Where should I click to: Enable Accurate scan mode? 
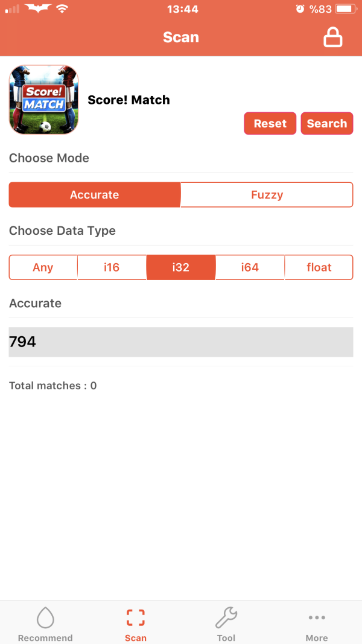coord(94,194)
